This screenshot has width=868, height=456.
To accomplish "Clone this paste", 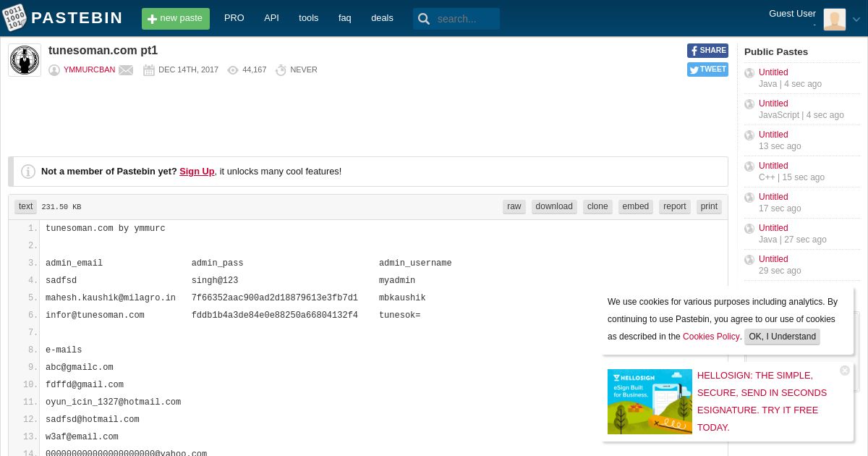I will 597,207.
